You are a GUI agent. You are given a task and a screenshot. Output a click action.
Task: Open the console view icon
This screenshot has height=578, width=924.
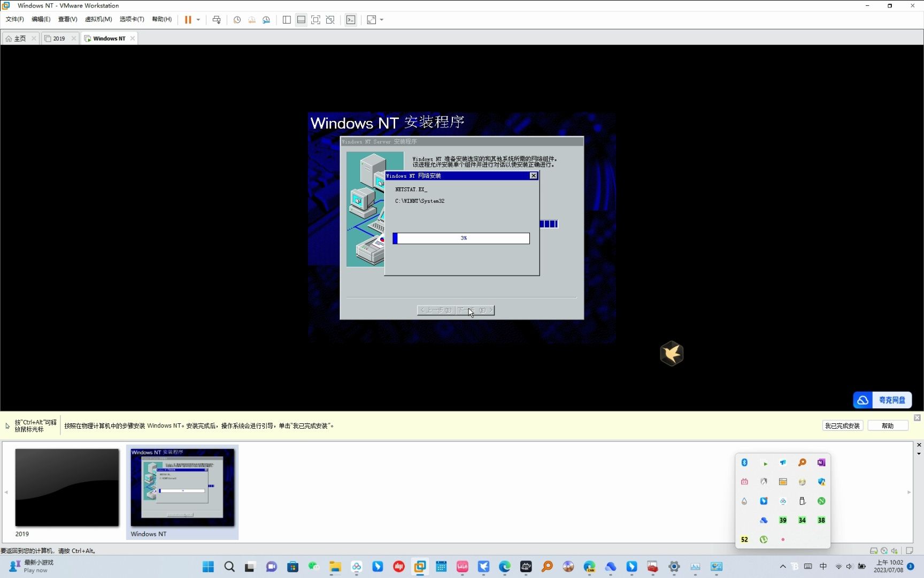point(351,20)
